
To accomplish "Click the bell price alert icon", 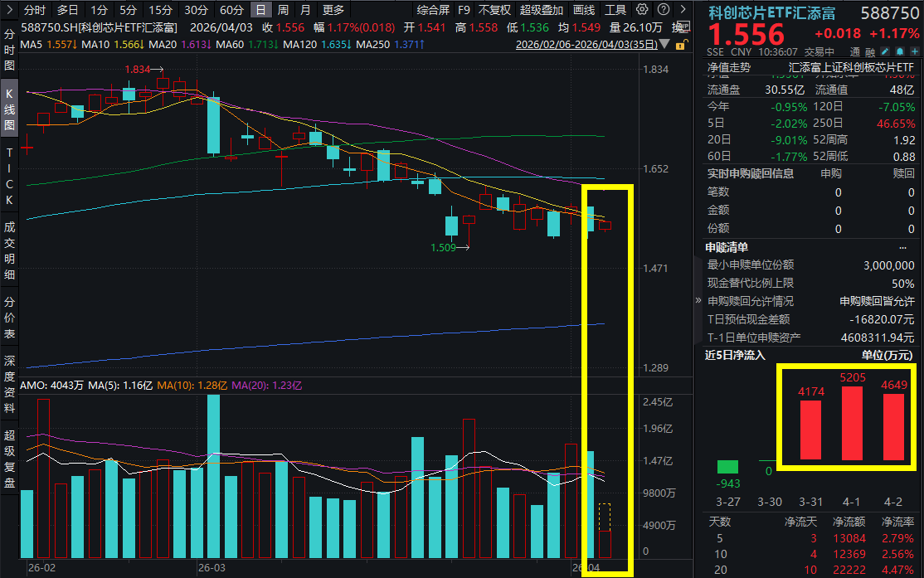I will [900, 51].
